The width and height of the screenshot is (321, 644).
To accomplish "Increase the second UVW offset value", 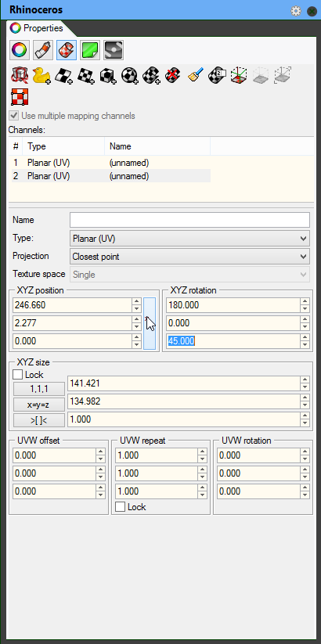I will (101, 470).
